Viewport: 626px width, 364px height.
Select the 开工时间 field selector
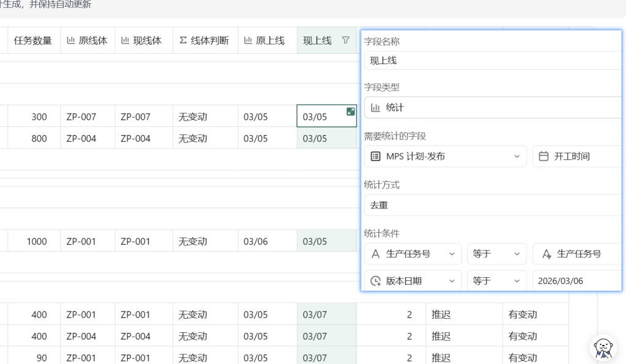[x=577, y=156]
